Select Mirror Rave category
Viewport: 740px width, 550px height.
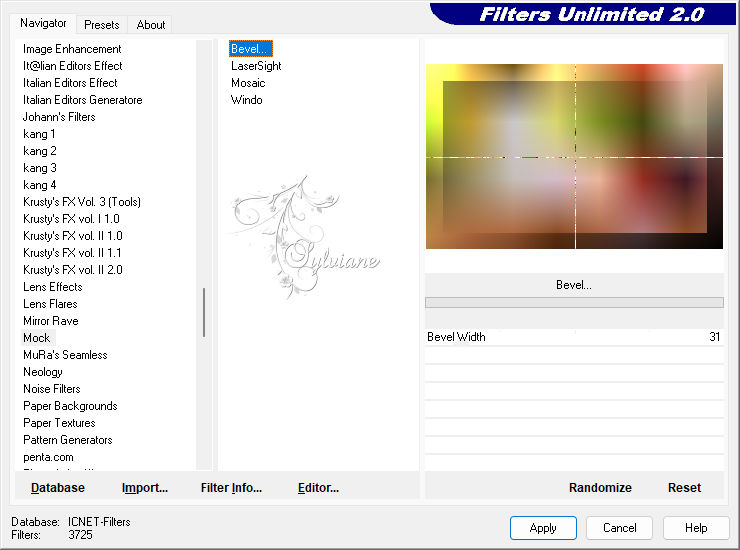coord(50,321)
